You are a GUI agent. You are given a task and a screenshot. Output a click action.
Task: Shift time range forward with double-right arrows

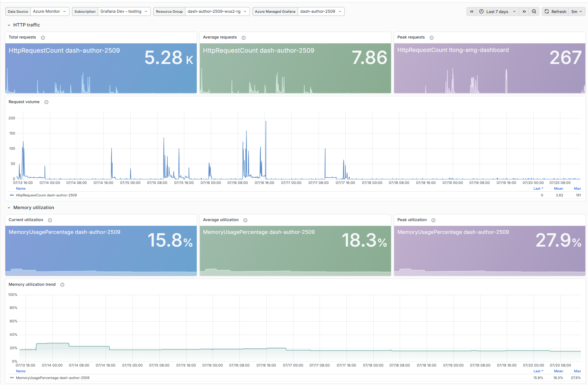click(x=524, y=12)
